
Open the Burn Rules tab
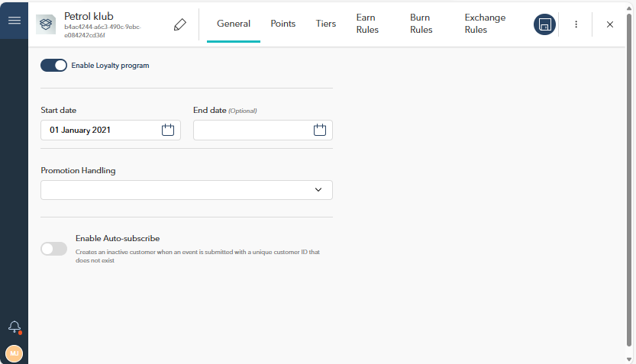[421, 24]
